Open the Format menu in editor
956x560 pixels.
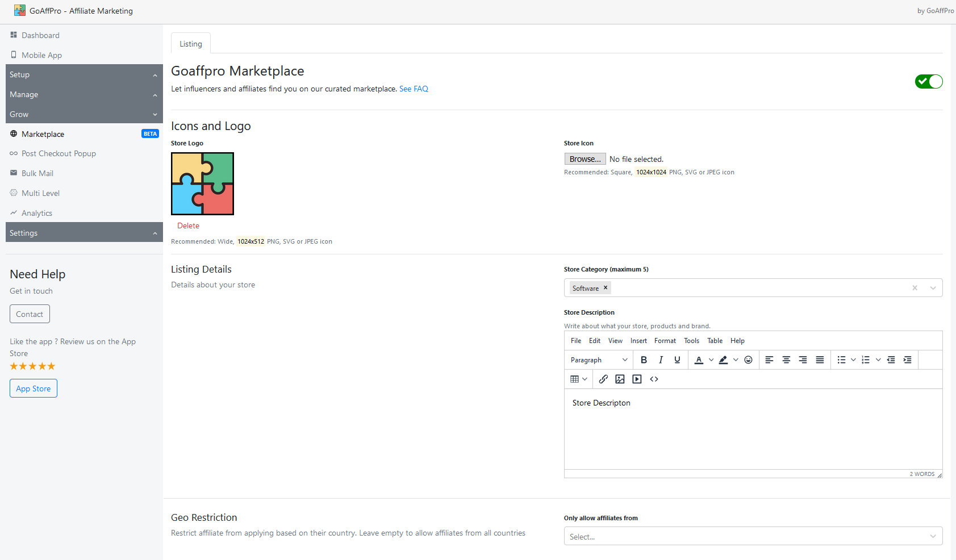(x=665, y=341)
